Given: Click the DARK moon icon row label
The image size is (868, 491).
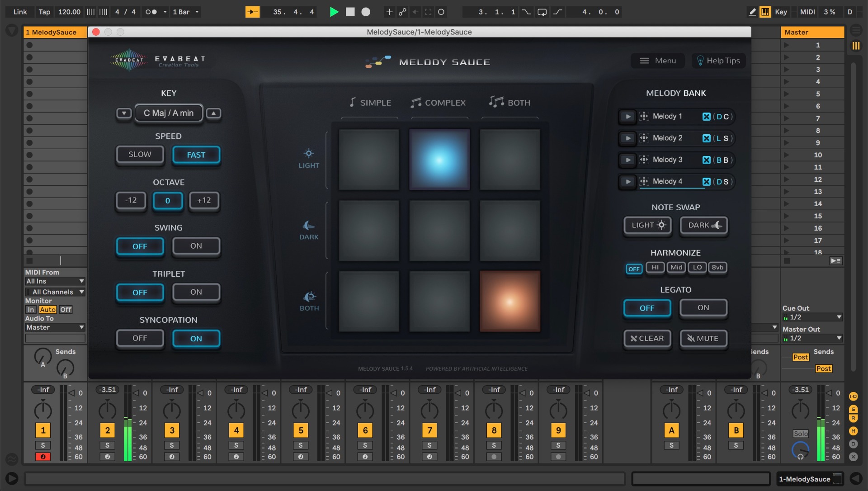Looking at the screenshot, I should point(309,230).
